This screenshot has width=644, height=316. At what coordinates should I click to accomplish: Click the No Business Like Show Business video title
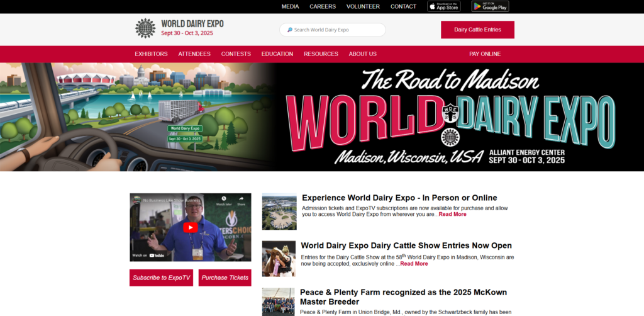pyautogui.click(x=172, y=200)
